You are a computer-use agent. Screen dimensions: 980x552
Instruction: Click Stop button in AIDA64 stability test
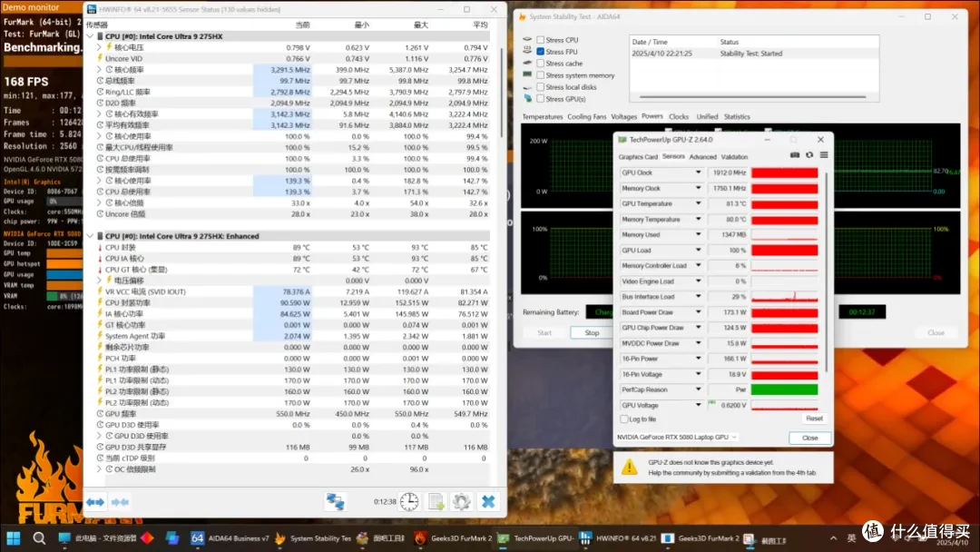point(592,332)
